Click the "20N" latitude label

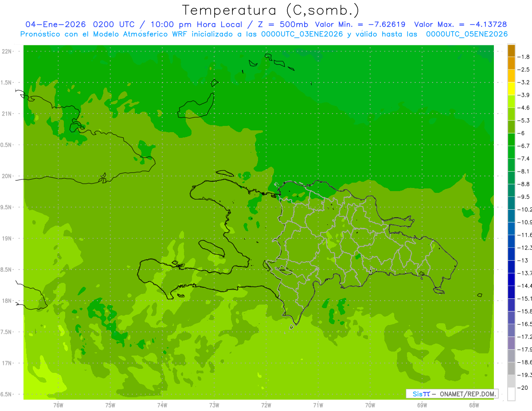point(7,176)
